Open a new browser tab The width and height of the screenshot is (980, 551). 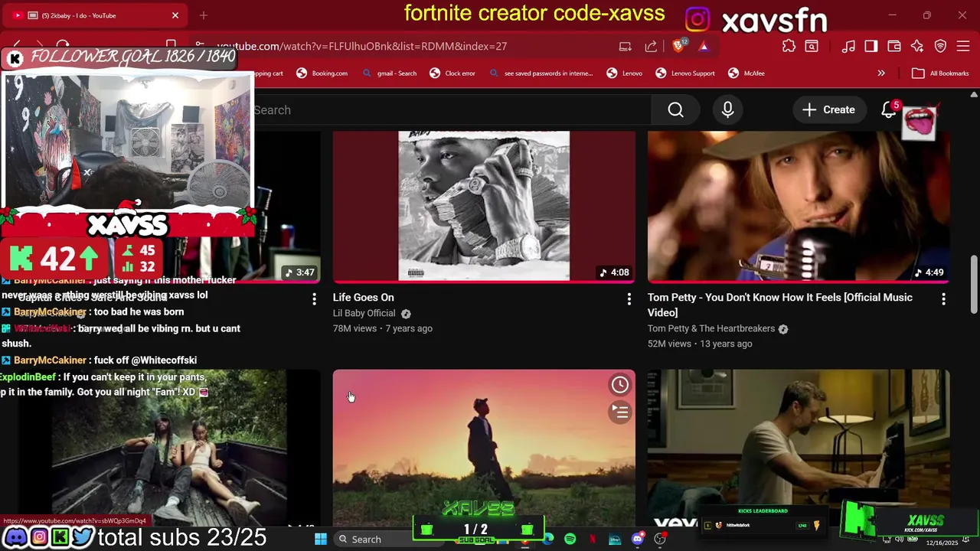[204, 15]
